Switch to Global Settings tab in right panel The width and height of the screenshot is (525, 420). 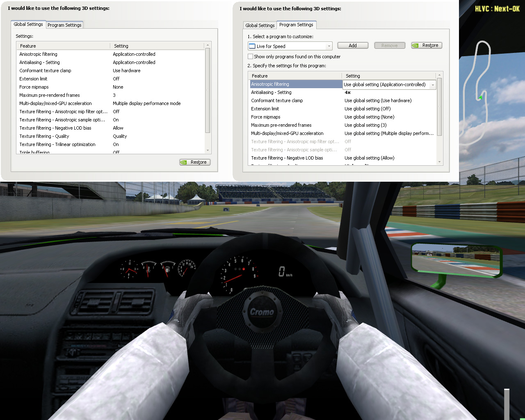[x=260, y=25]
